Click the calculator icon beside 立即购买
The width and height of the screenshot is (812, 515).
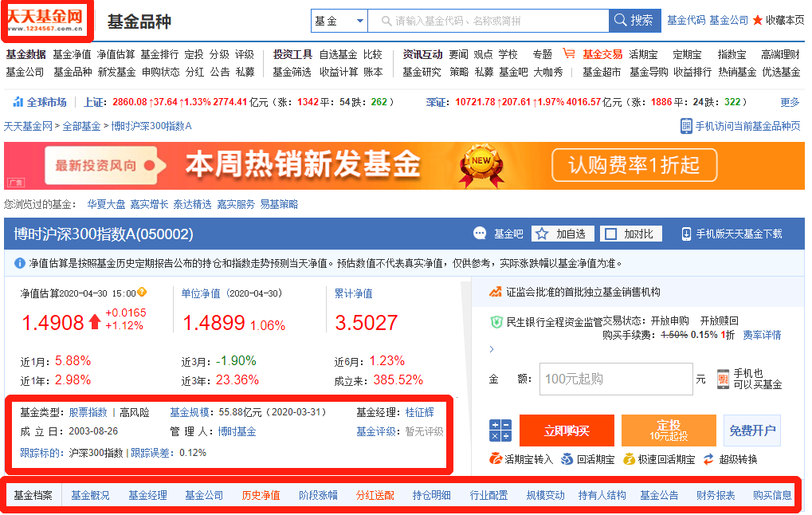500,429
